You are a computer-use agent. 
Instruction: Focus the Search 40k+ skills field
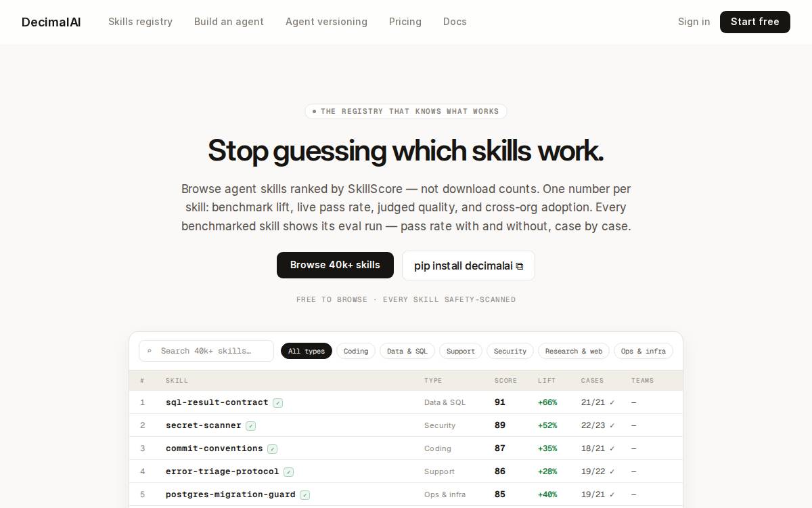pyautogui.click(x=206, y=351)
